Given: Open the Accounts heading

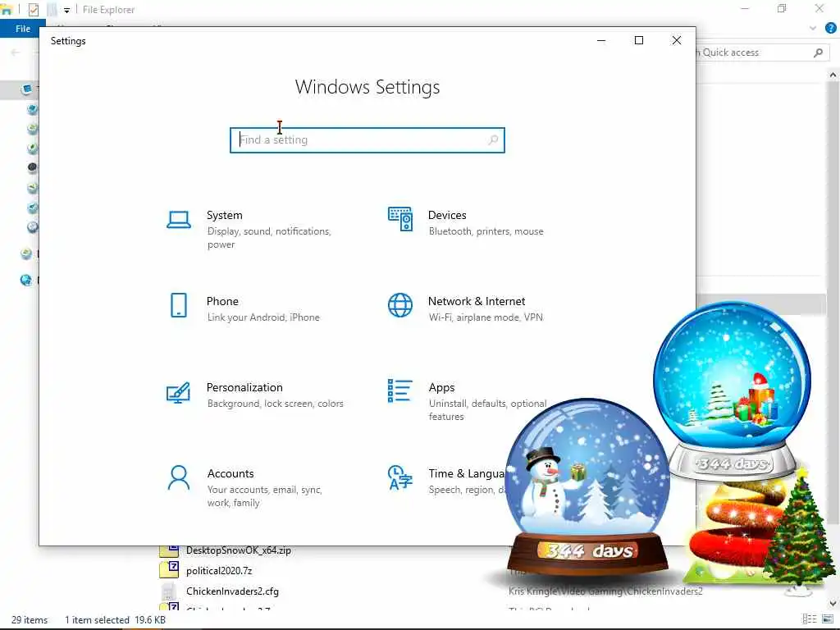Looking at the screenshot, I should (231, 473).
